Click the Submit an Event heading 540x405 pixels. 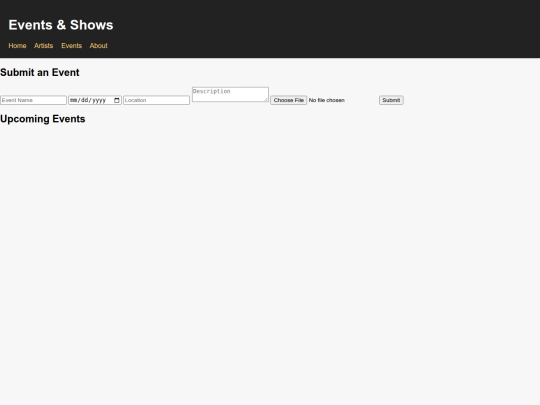[x=40, y=72]
